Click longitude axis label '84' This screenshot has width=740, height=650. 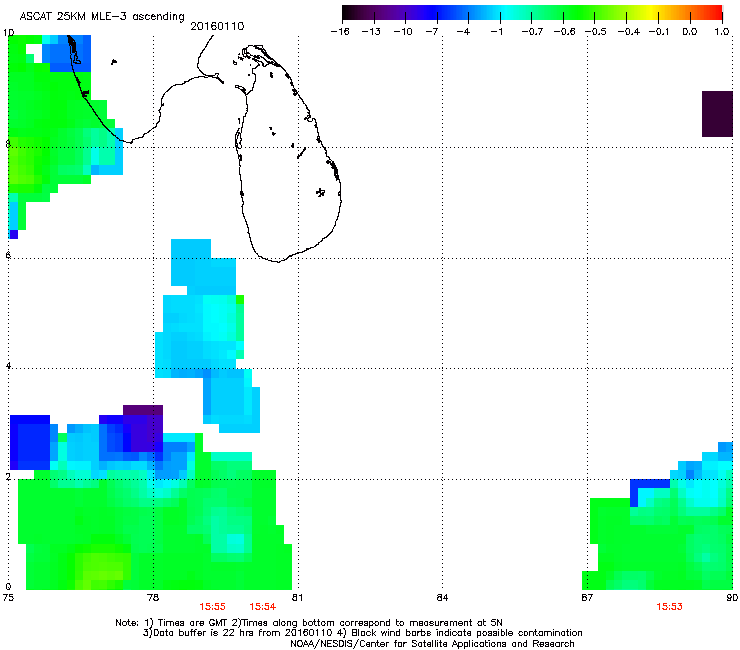point(442,598)
